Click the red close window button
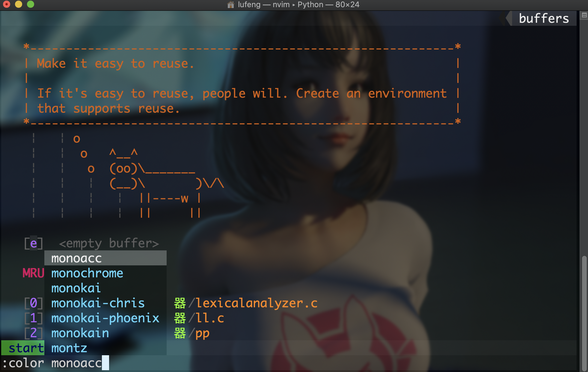The height and width of the screenshot is (372, 588). [7, 4]
